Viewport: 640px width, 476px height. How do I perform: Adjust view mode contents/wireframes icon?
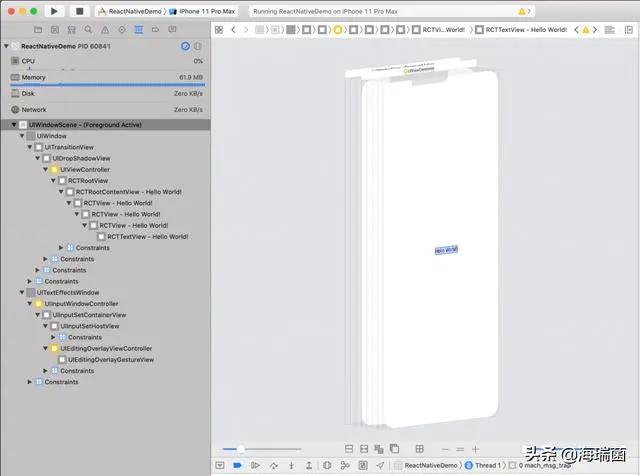[x=379, y=449]
